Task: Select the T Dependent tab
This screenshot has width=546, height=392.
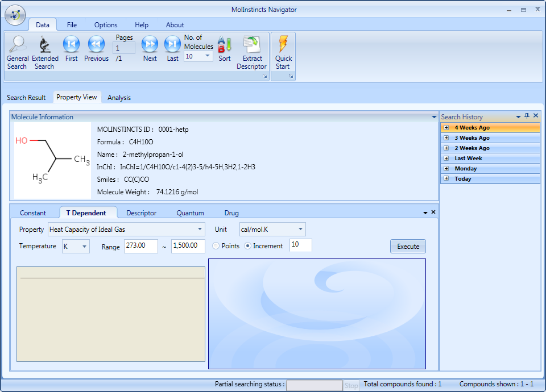Action: pyautogui.click(x=86, y=213)
